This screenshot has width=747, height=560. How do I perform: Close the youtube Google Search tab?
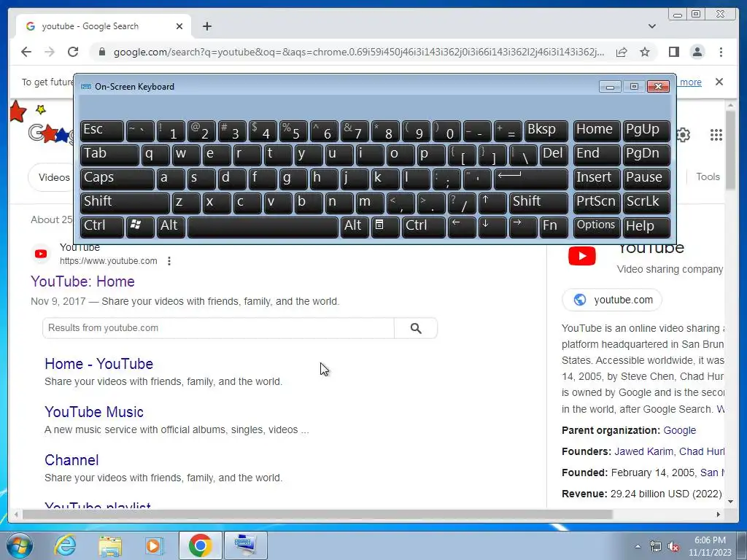179,26
